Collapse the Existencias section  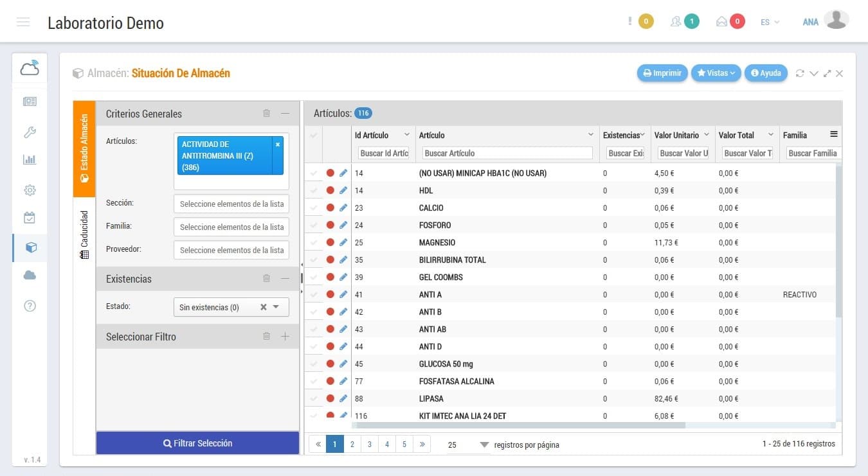285,278
